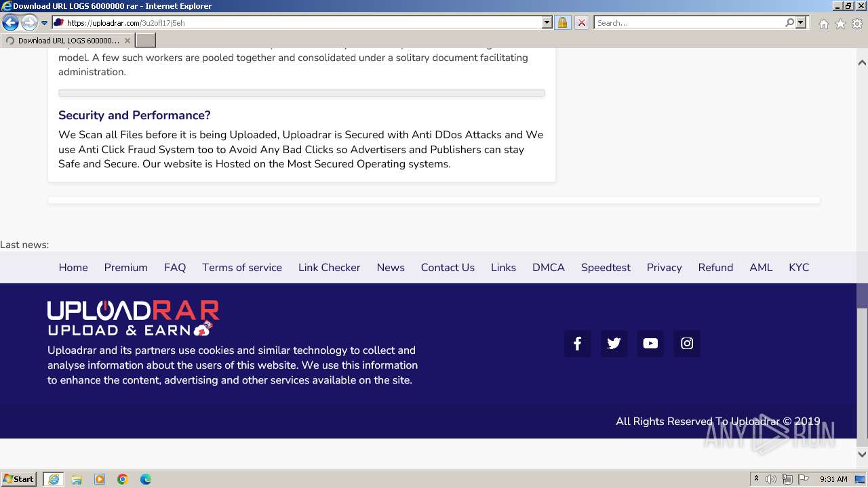Open the Twitter social icon

coord(614,344)
